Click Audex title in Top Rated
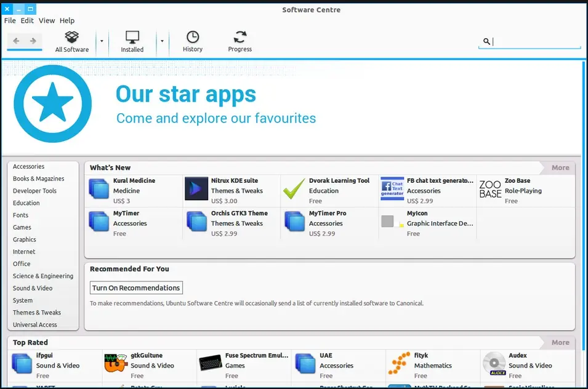This screenshot has height=389, width=588. 517,355
